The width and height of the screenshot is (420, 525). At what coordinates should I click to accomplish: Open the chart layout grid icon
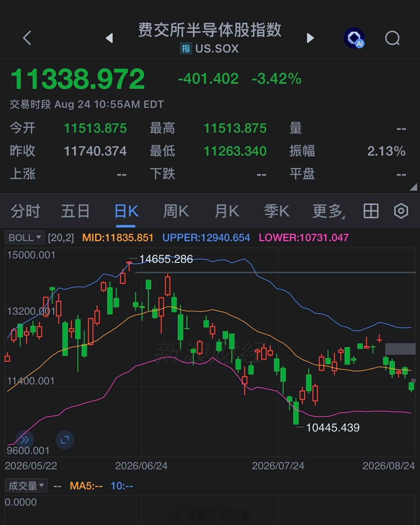(x=371, y=211)
